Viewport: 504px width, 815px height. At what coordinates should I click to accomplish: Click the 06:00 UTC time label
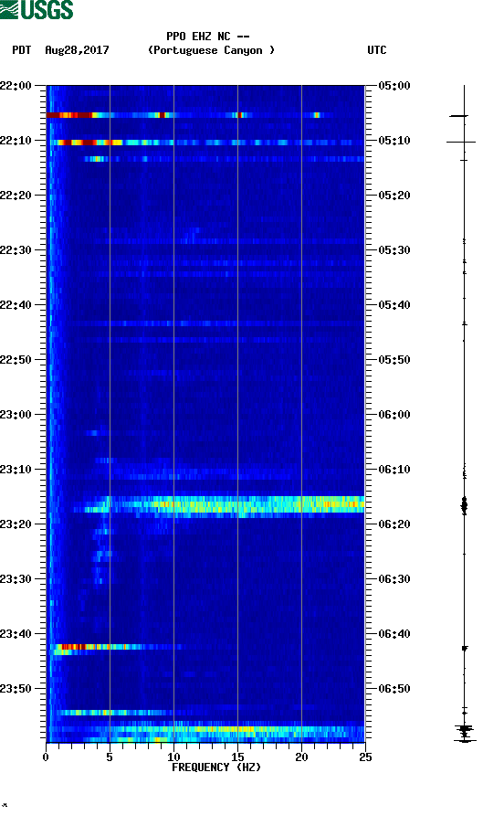point(394,415)
